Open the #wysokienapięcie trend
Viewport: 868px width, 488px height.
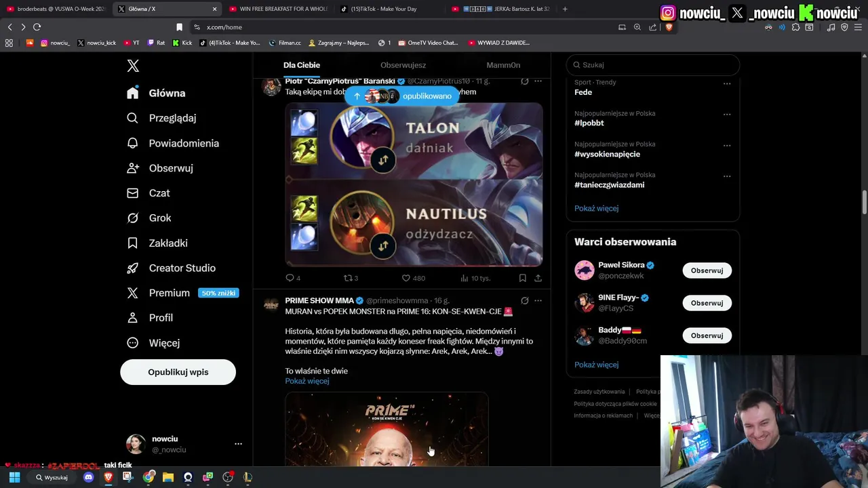[x=607, y=154]
